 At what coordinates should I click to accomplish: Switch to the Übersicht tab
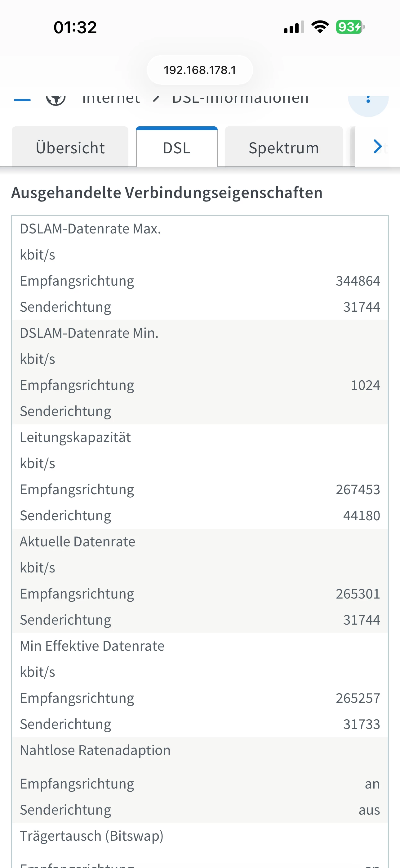tap(70, 147)
